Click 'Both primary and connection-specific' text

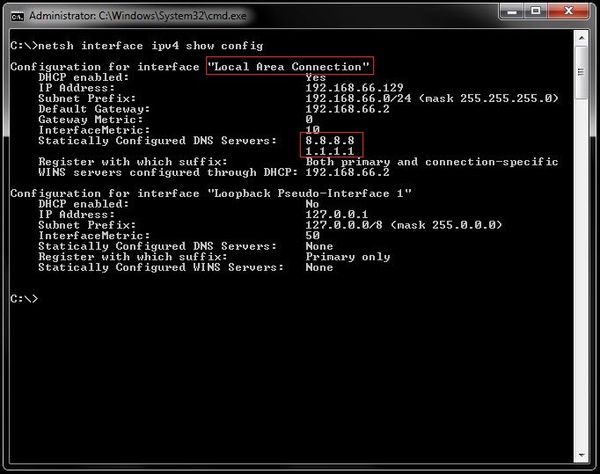point(432,162)
